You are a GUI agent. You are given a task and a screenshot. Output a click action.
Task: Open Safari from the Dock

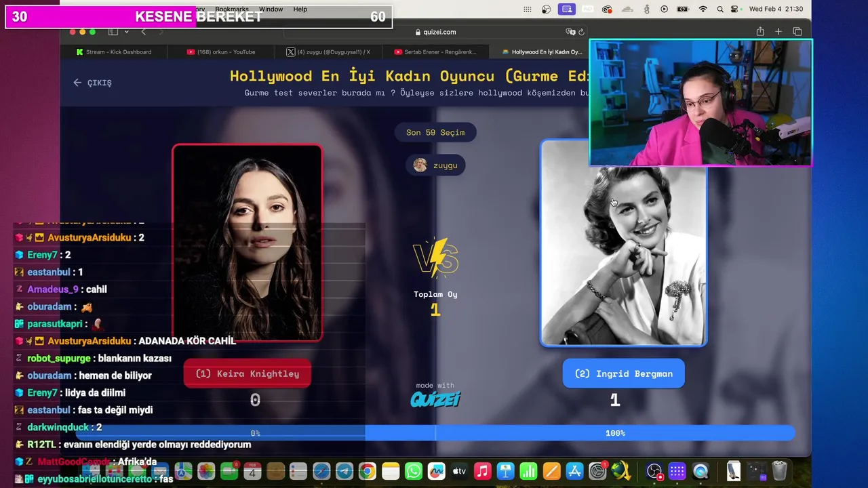coord(321,471)
